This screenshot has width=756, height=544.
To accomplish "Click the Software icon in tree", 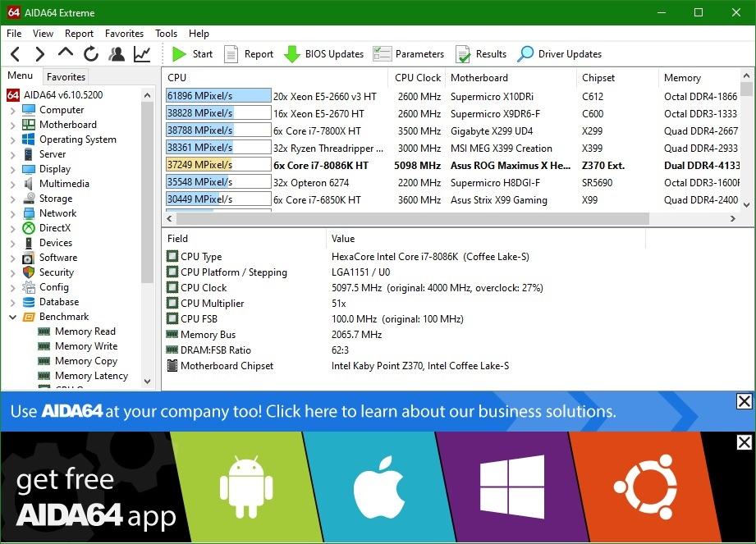I will click(29, 258).
